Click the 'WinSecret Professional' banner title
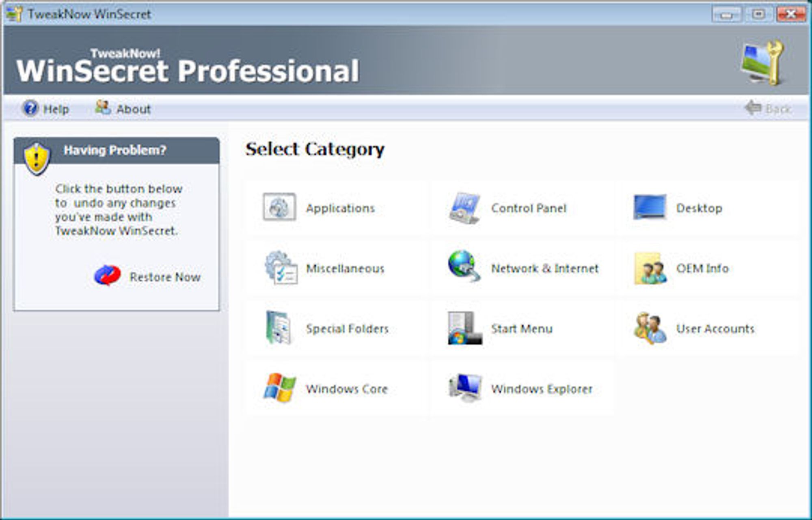The height and width of the screenshot is (520, 812). (188, 71)
